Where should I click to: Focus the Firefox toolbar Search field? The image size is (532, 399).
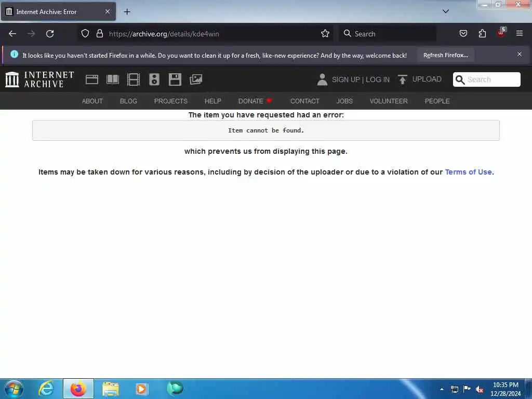[388, 34]
